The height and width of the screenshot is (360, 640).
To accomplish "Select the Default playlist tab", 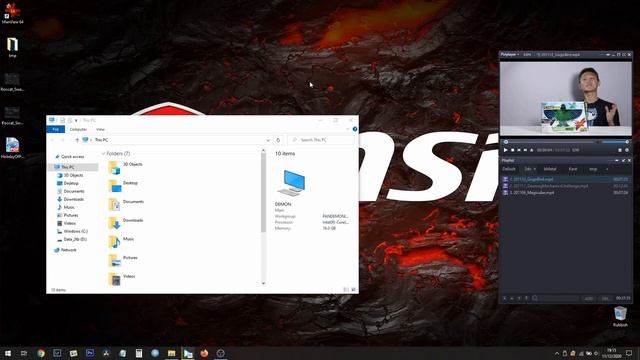I will pos(509,169).
